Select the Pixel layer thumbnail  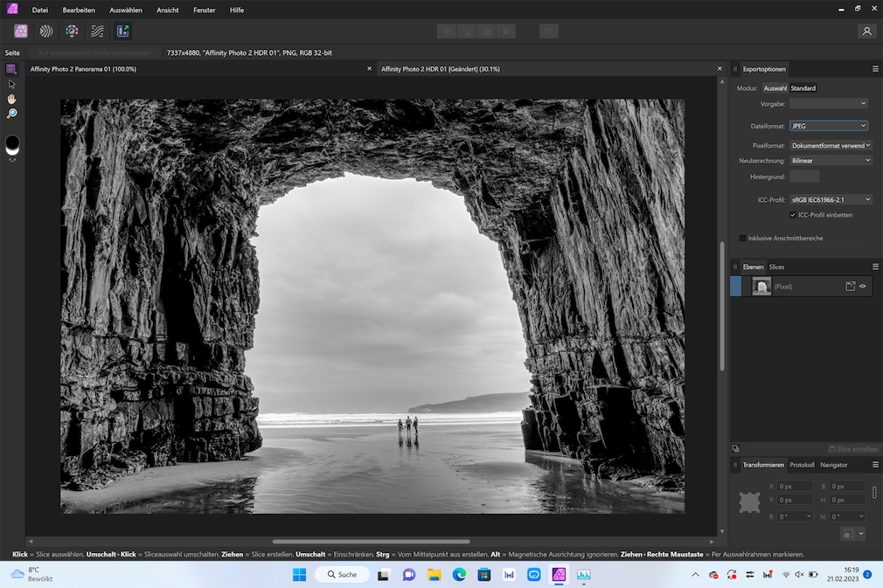point(761,287)
